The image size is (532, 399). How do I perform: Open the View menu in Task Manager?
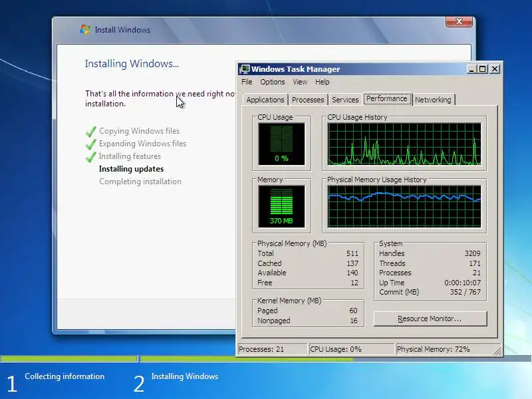[300, 82]
